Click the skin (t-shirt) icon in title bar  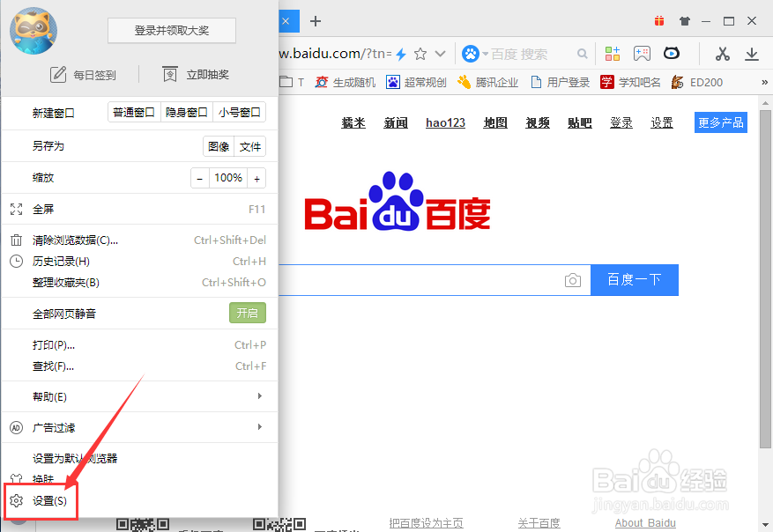(x=684, y=20)
